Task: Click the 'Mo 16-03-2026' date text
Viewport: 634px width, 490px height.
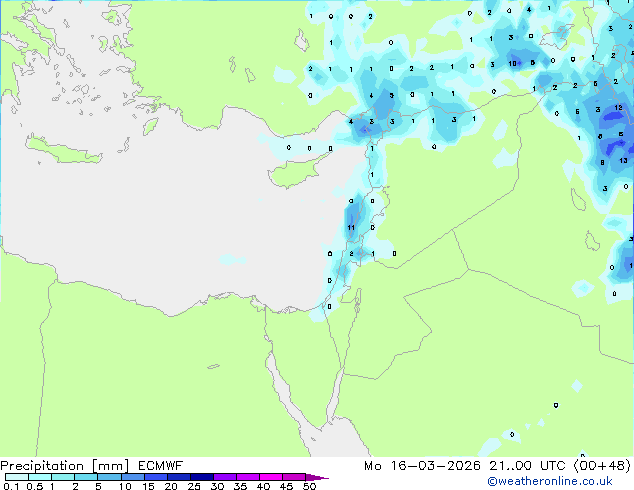Action: [422, 466]
